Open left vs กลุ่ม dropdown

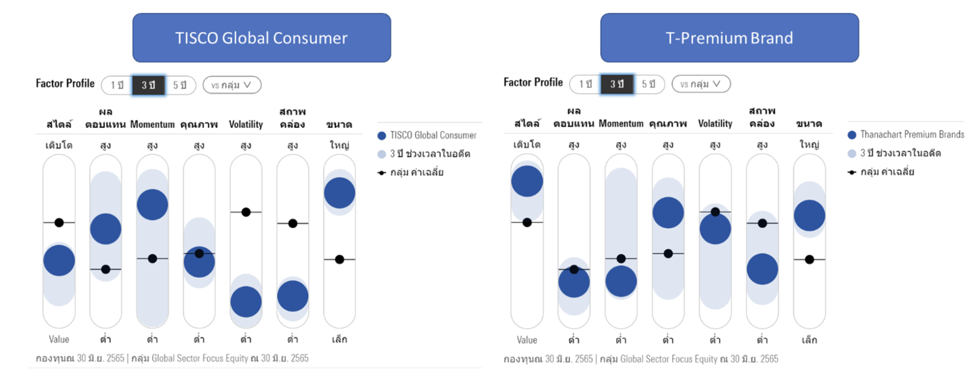tap(232, 85)
